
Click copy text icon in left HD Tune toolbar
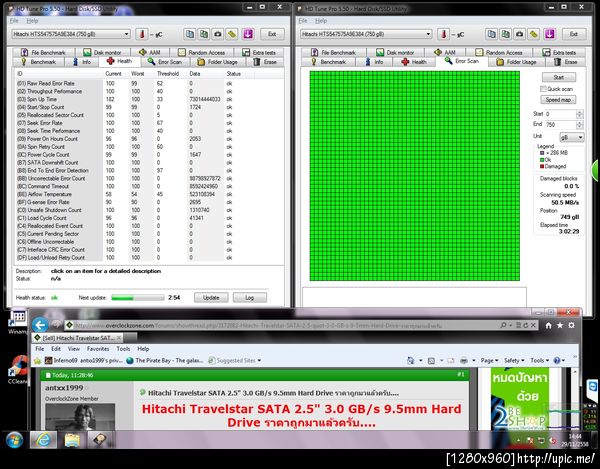pyautogui.click(x=189, y=34)
